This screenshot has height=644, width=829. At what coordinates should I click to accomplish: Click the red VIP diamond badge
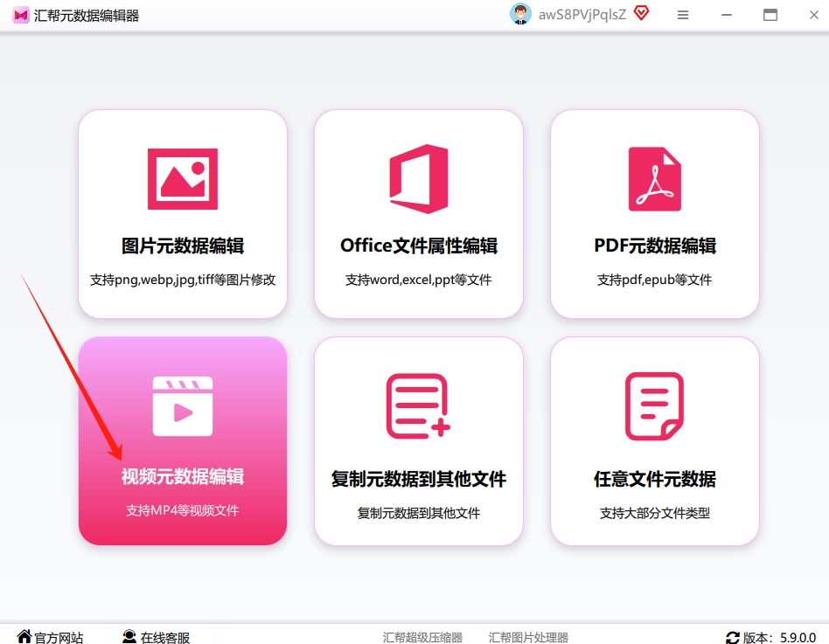pos(641,13)
